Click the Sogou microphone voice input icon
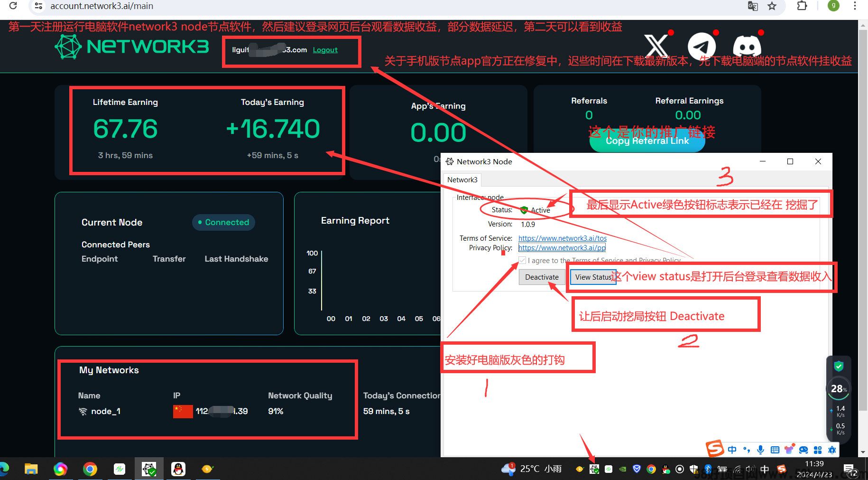 point(760,450)
